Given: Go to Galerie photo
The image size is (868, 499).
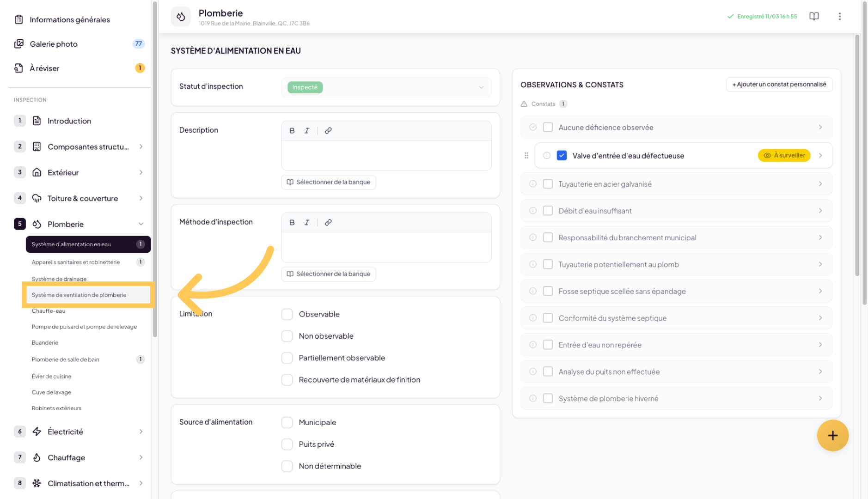Looking at the screenshot, I should click(54, 44).
